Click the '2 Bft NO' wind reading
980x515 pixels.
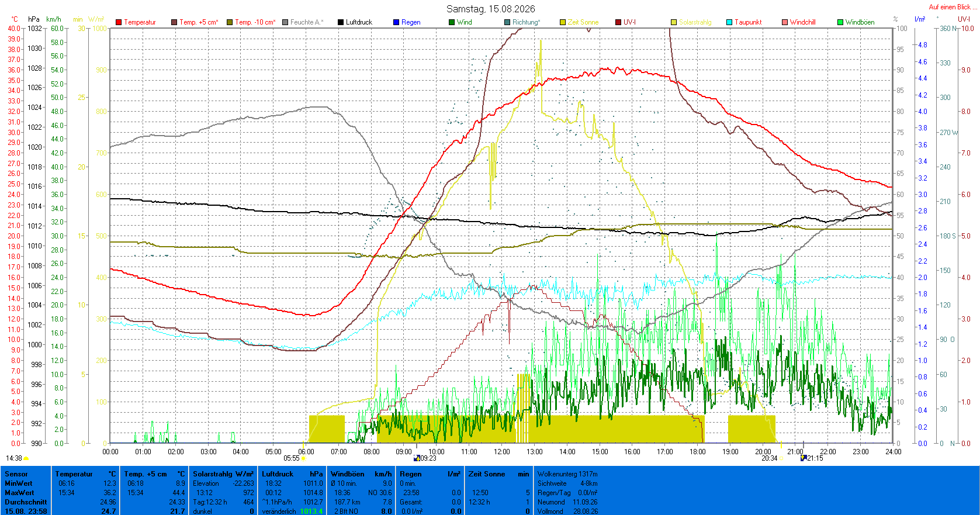pyautogui.click(x=346, y=511)
